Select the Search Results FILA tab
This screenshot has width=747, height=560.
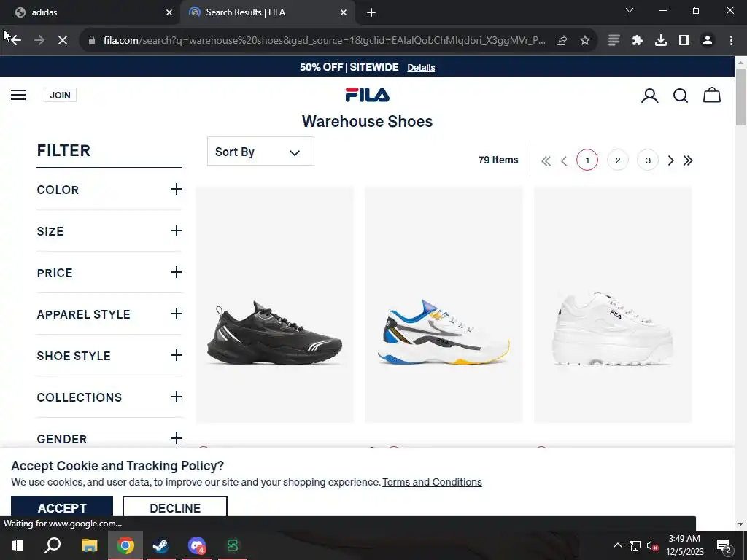[267, 13]
